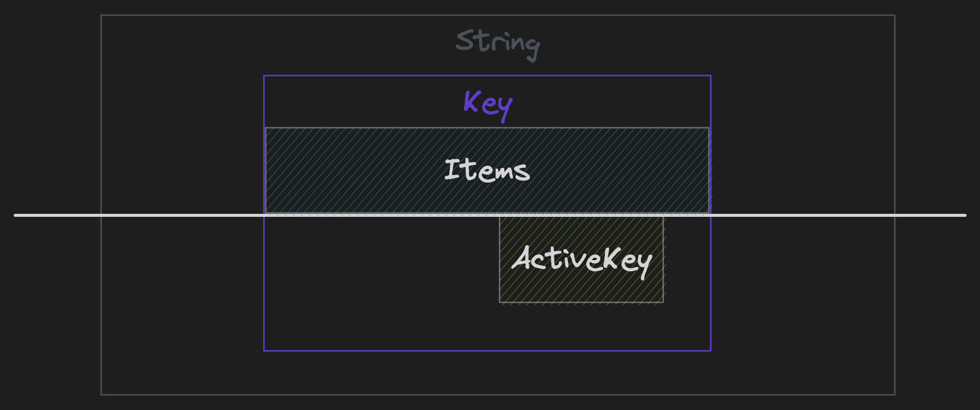This screenshot has height=410, width=980.
Task: Select the gray String rectangle's bottom border
Action: pyautogui.click(x=498, y=394)
